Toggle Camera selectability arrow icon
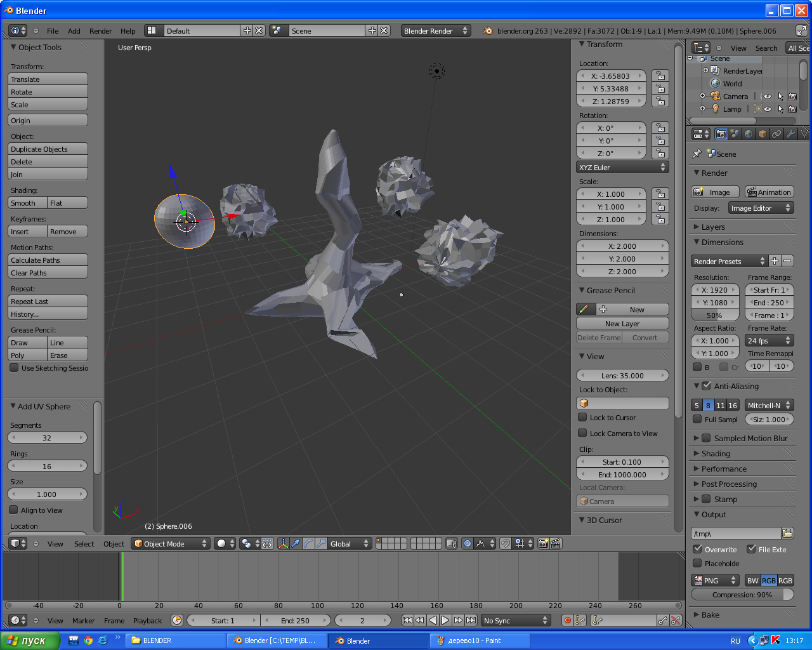The height and width of the screenshot is (650, 812). coord(780,96)
